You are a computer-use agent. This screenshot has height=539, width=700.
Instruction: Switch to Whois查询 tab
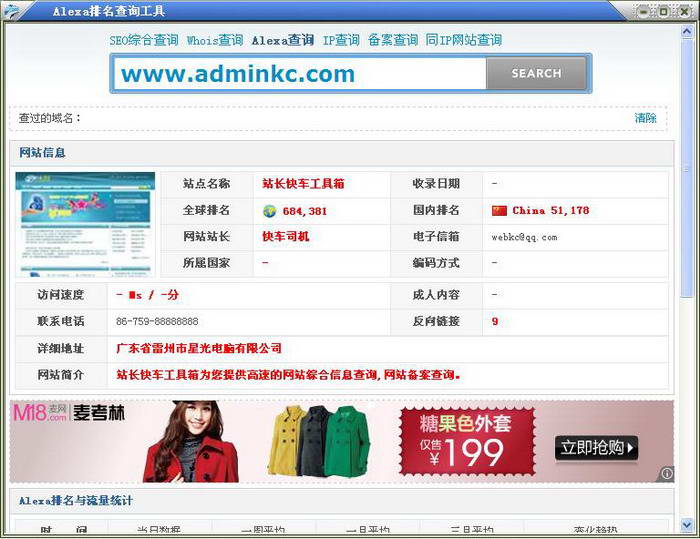[x=215, y=40]
